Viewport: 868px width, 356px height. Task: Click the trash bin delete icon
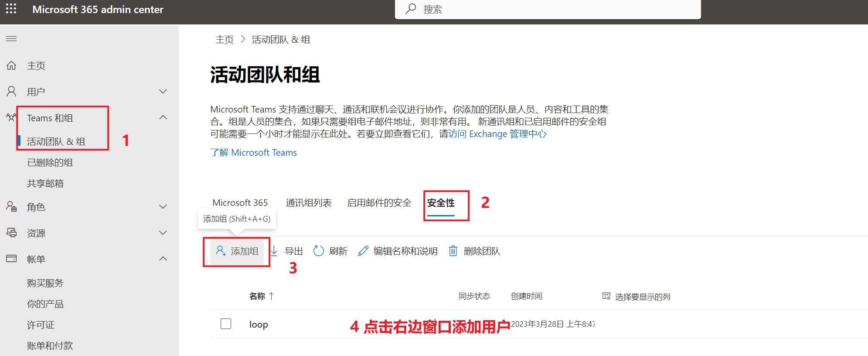[453, 251]
